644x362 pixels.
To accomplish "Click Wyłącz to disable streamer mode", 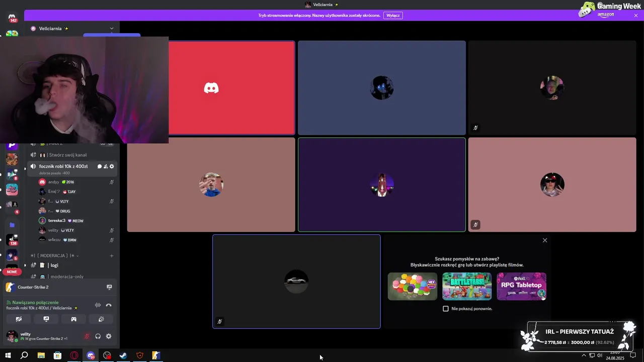I will [393, 16].
